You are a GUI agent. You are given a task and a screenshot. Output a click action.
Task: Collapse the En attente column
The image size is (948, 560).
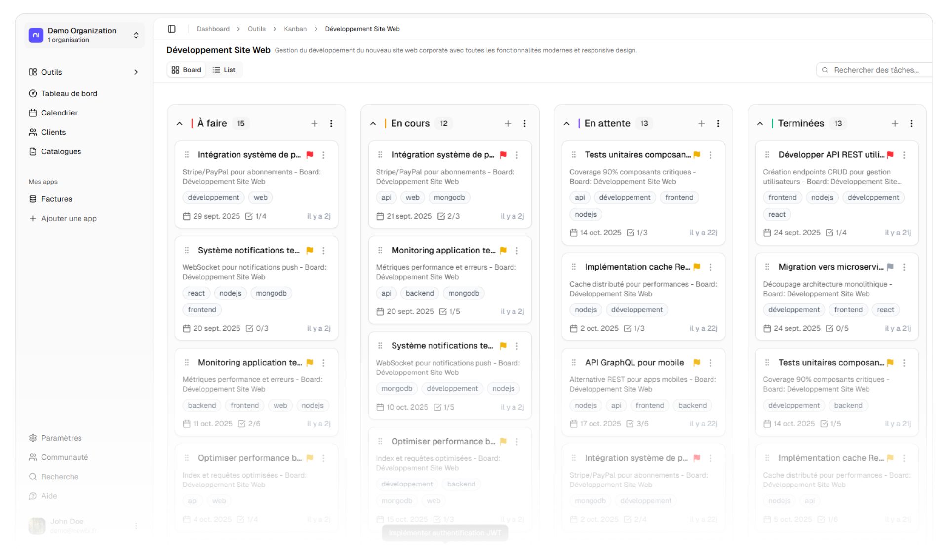(566, 123)
